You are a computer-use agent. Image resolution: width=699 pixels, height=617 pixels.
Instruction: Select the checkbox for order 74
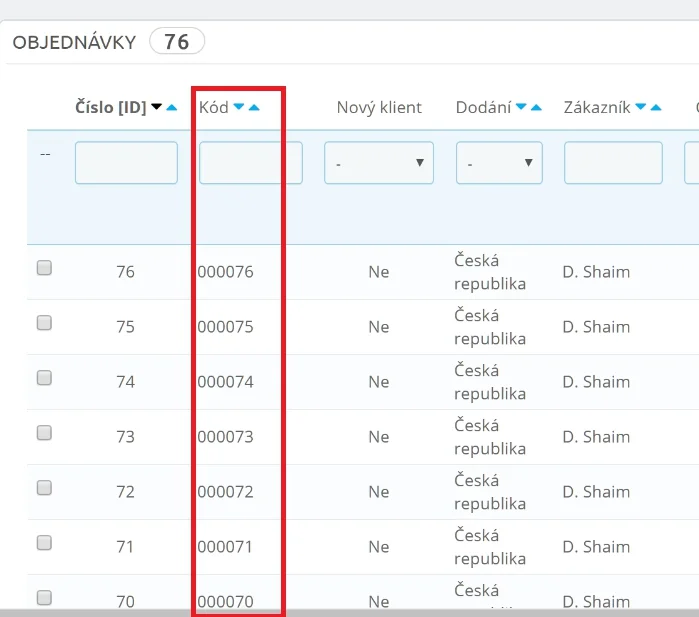point(44,378)
